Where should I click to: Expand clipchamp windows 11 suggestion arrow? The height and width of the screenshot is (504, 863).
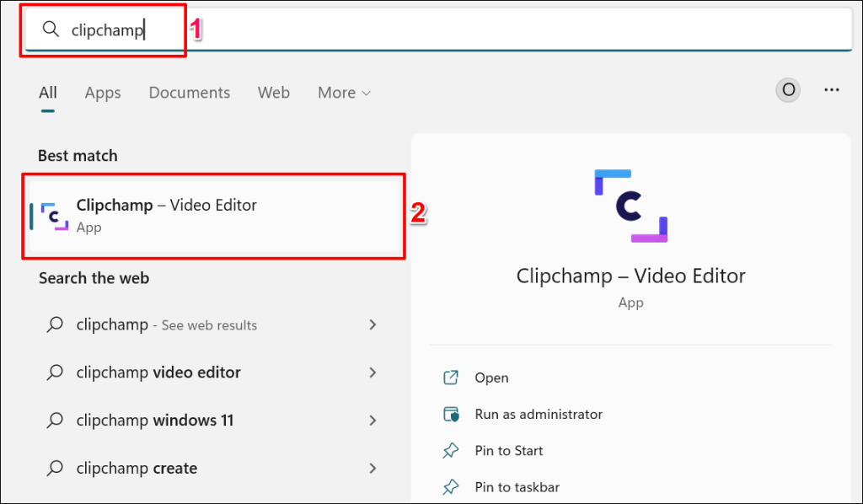[373, 421]
